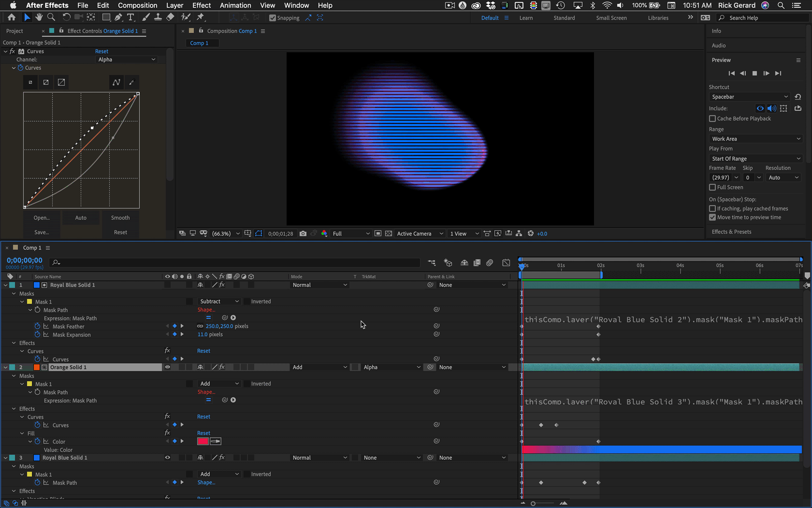Viewport: 812px width, 508px height.
Task: Jump to first frame in Preview panel
Action: point(731,74)
